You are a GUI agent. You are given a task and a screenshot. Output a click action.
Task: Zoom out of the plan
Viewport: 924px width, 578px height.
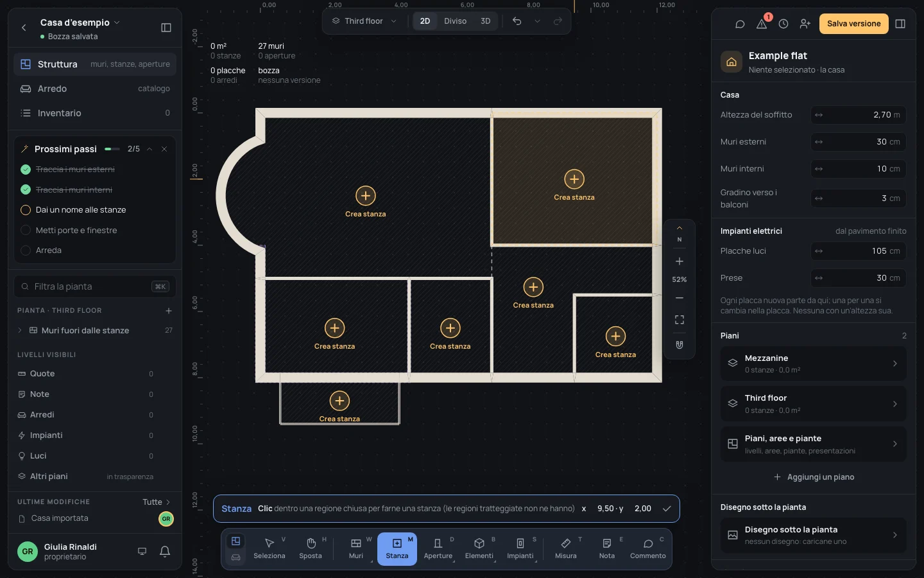coord(680,298)
